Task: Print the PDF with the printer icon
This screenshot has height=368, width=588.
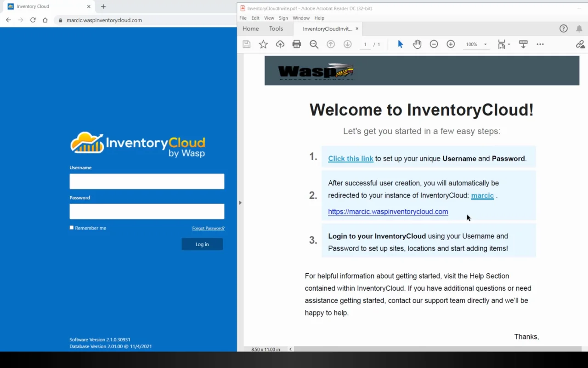Action: [x=297, y=44]
